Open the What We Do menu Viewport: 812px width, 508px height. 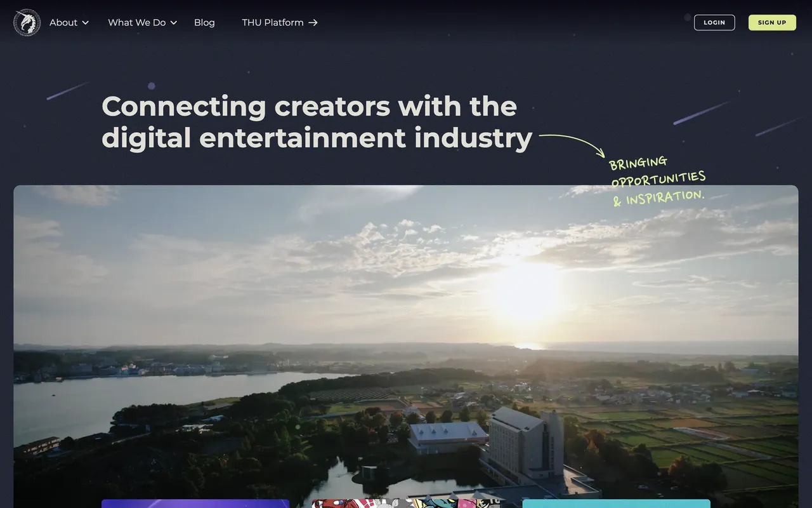[x=142, y=22]
